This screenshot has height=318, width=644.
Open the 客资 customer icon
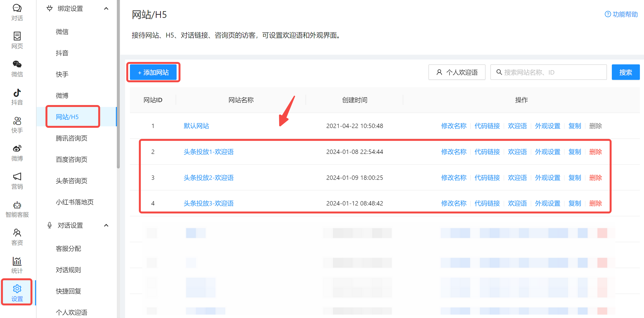point(17,233)
